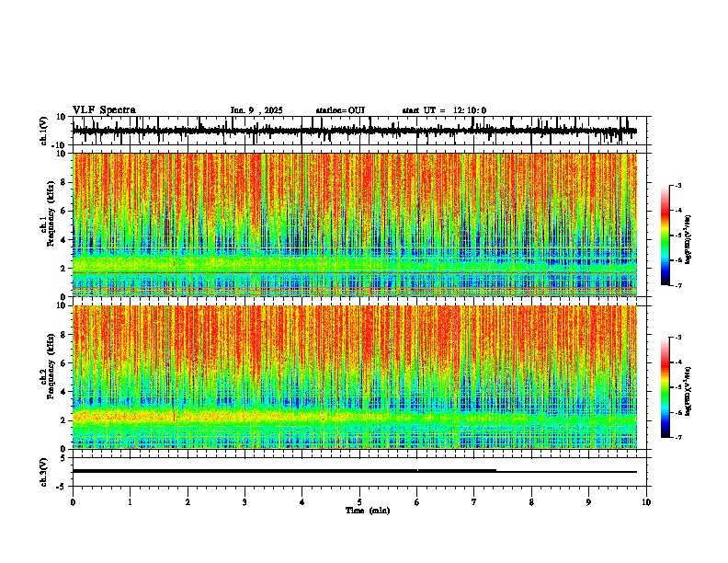Click the ch.1 spectrogram color scale bar
The height and width of the screenshot is (563, 728).
(665, 236)
